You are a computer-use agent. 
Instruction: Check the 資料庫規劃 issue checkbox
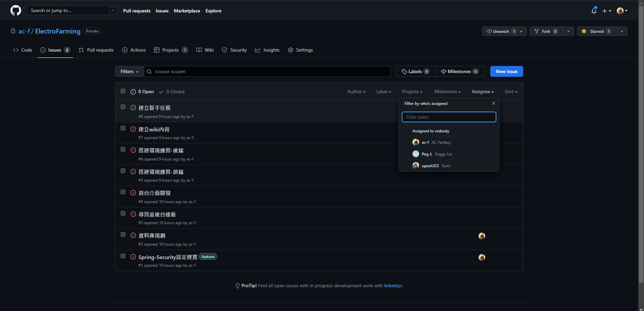[123, 235]
